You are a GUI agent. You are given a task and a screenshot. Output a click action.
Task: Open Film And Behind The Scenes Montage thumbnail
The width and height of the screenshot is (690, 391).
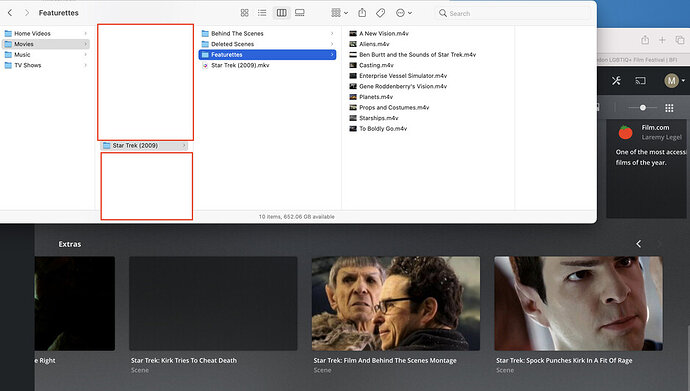click(396, 303)
